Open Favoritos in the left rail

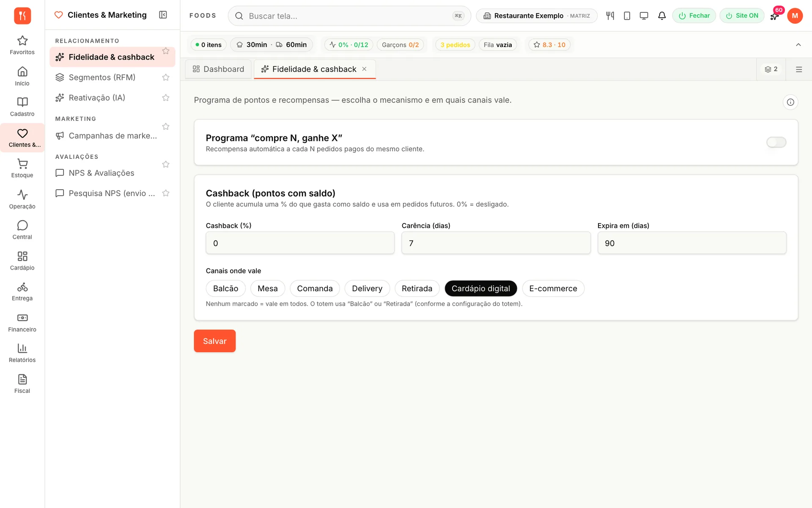pyautogui.click(x=22, y=45)
